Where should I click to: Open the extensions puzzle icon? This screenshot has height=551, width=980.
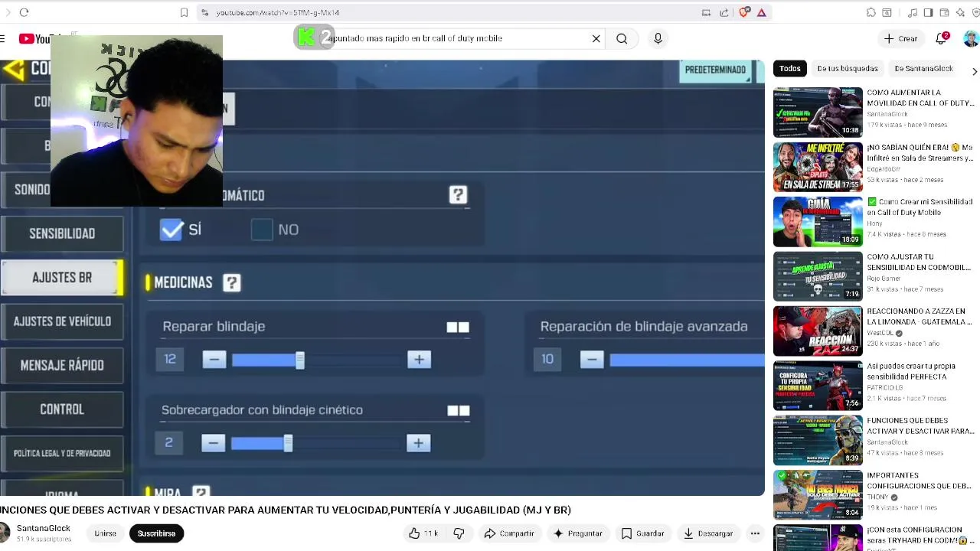871,12
